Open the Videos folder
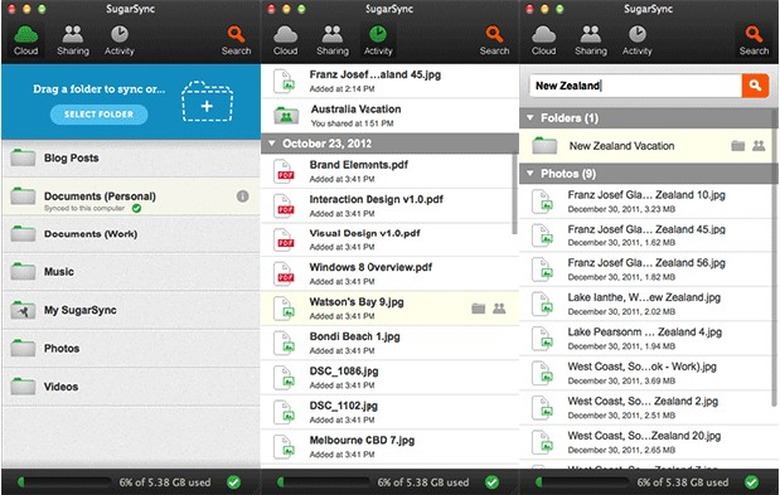 pos(131,387)
